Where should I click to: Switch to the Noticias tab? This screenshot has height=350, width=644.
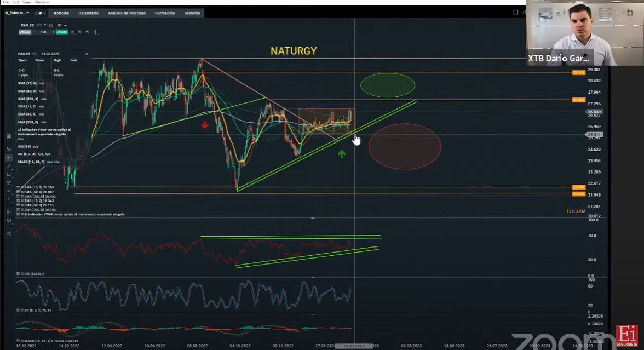(x=61, y=13)
